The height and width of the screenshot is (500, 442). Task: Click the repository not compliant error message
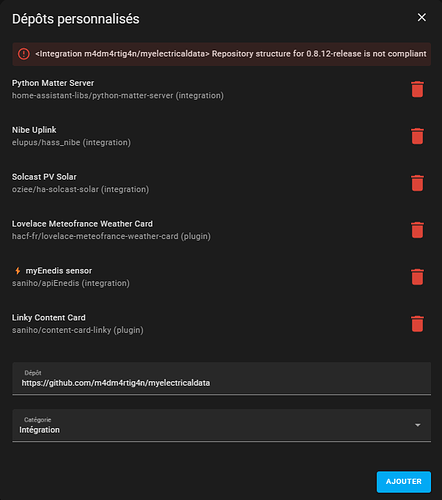tap(231, 54)
